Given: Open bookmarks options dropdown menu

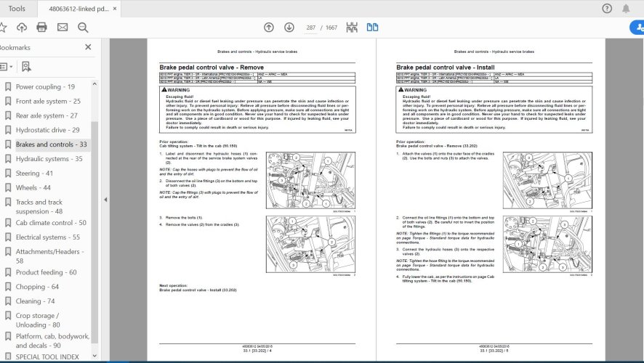Looking at the screenshot, I should [6, 67].
